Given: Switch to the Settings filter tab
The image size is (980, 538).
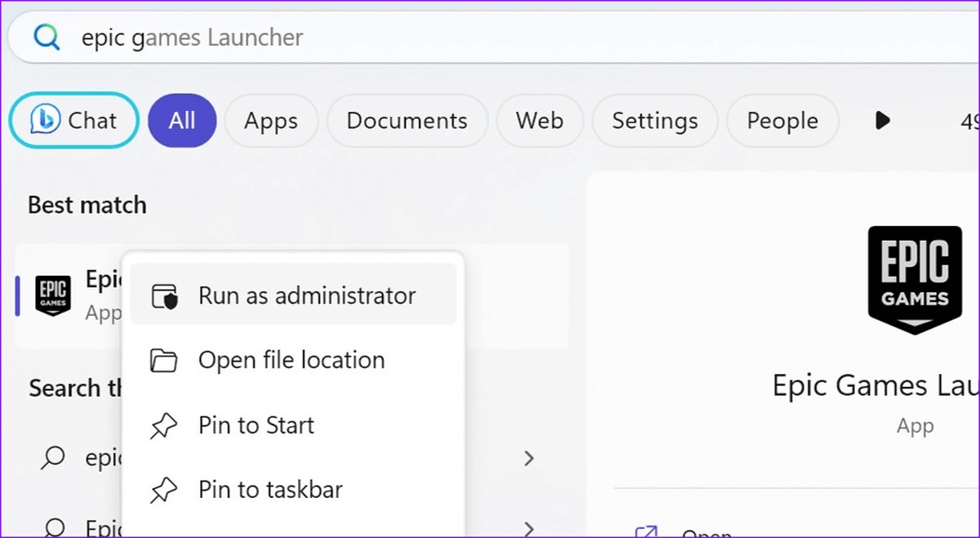Looking at the screenshot, I should (x=655, y=121).
